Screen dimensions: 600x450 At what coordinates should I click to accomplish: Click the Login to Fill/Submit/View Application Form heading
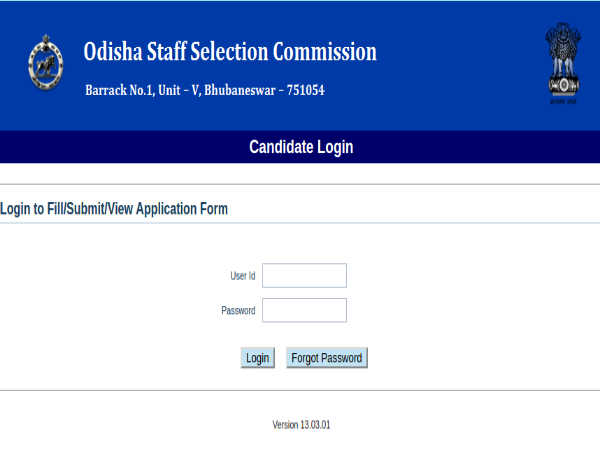tap(114, 209)
